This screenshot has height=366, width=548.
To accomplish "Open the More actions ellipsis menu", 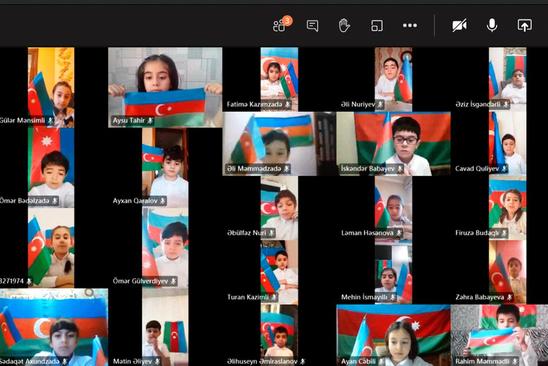I will pyautogui.click(x=410, y=26).
